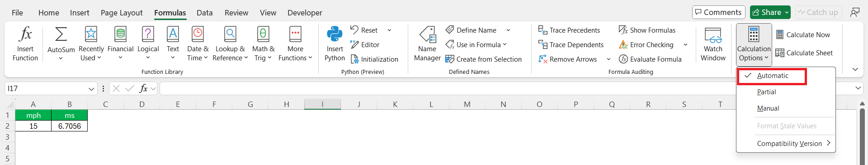
Task: Open the Define Name dropdown arrow
Action: [508, 30]
